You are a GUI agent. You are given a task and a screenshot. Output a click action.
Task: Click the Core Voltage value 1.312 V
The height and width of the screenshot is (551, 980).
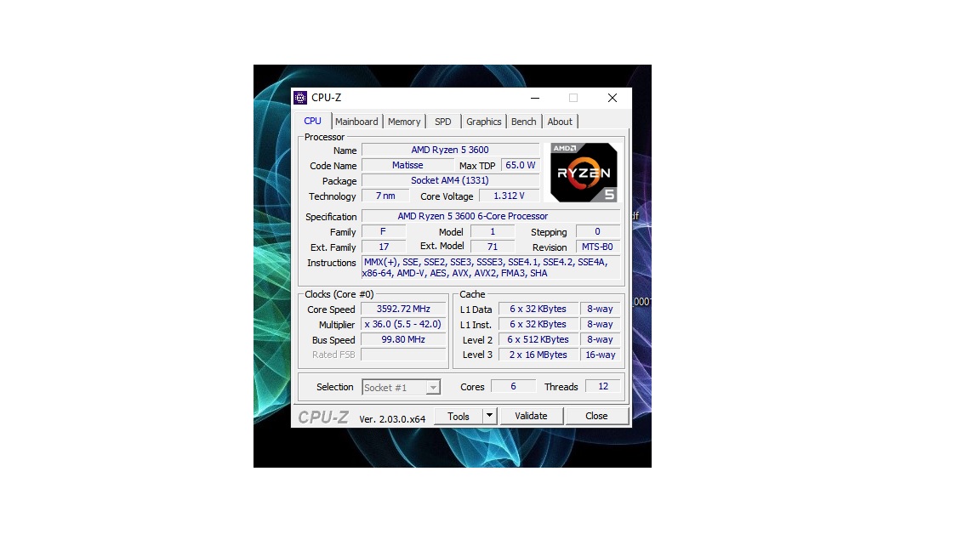[509, 196]
